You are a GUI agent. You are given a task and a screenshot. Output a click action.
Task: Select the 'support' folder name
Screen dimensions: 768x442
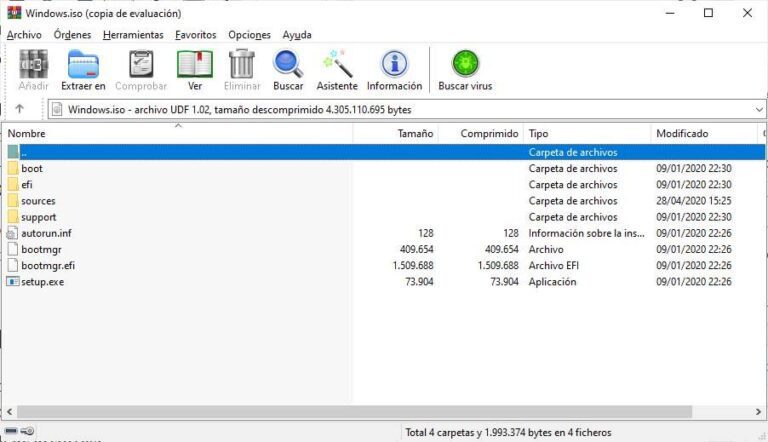click(39, 217)
